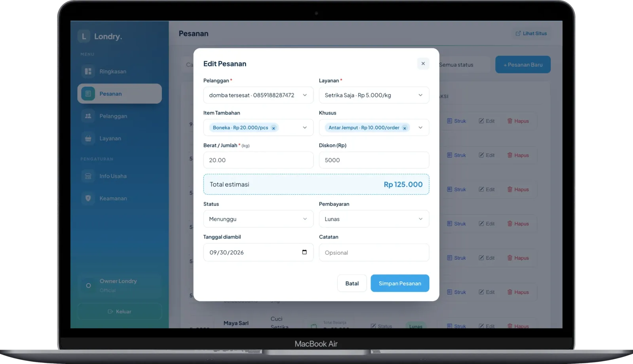Select Pesanan in the sidebar
The width and height of the screenshot is (633, 364).
click(x=119, y=94)
